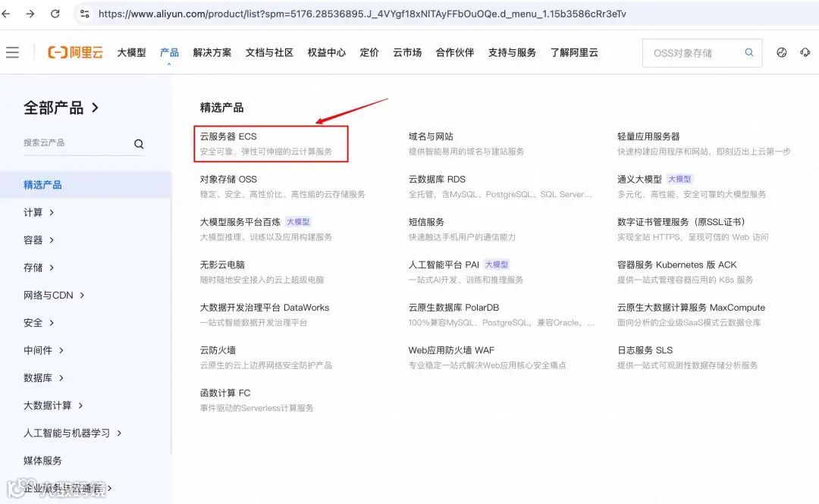Open the 云数据库 RDS product
This screenshot has height=504, width=819.
(437, 179)
